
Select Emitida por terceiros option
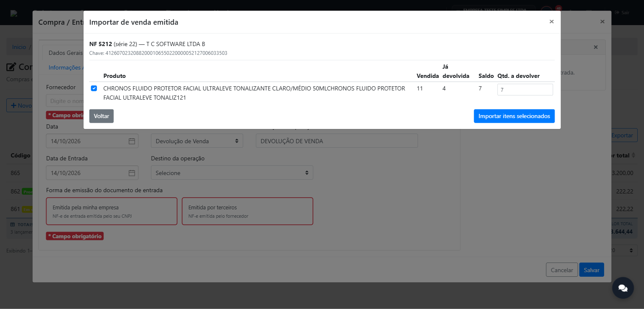coord(247,211)
